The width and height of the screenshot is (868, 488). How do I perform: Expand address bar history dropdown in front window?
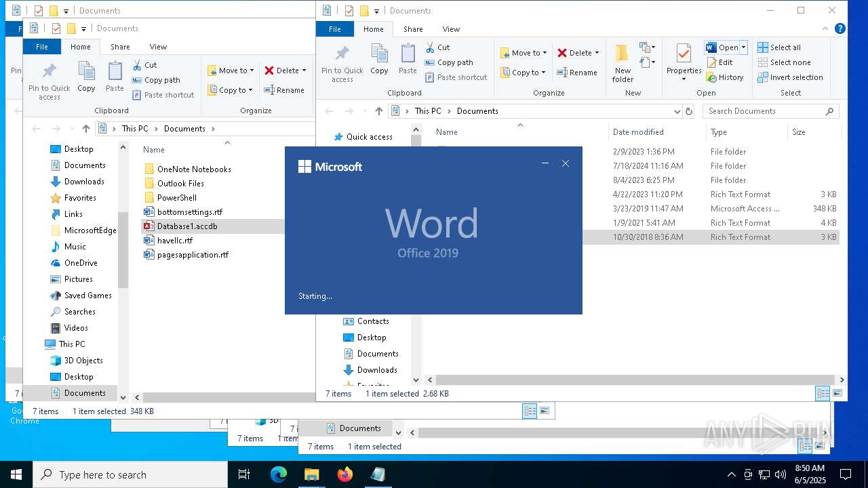(677, 111)
